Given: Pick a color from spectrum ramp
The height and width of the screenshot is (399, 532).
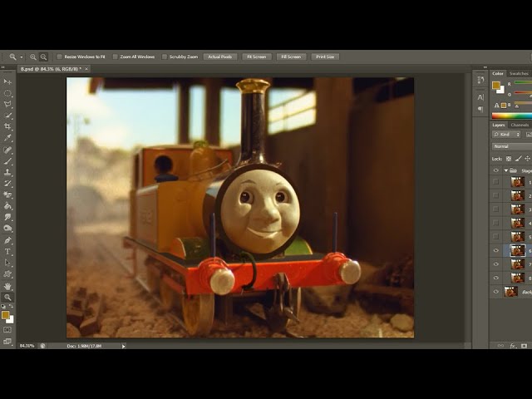Looking at the screenshot, I should click(x=512, y=116).
